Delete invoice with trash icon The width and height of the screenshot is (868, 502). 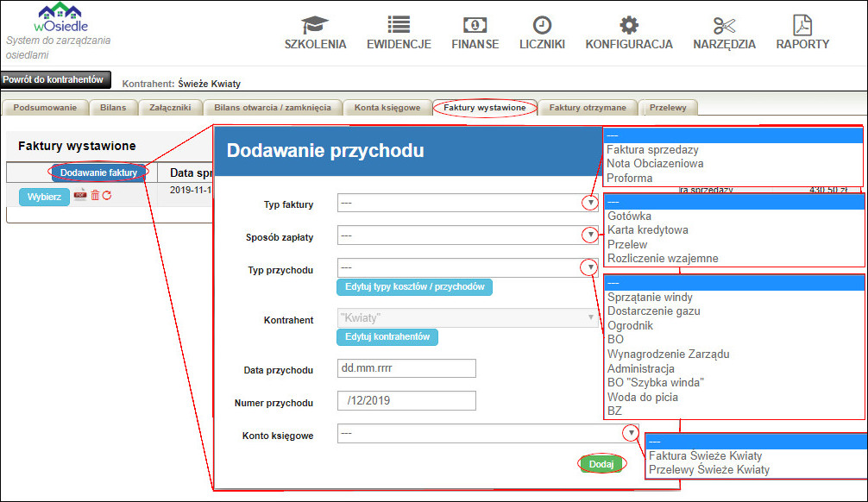click(x=95, y=195)
